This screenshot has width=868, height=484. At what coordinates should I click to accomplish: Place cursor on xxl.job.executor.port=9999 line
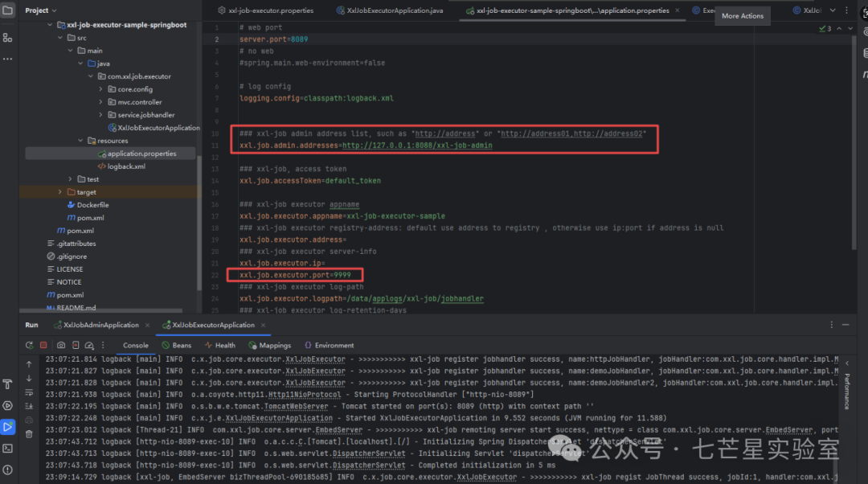tap(295, 275)
